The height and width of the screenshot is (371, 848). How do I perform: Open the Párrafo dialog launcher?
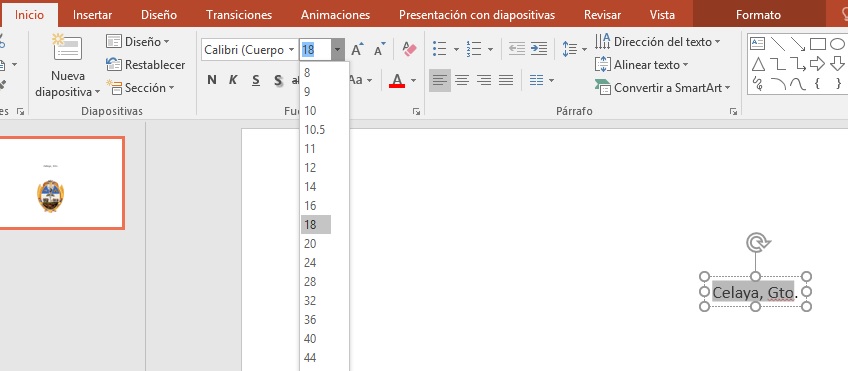(733, 111)
